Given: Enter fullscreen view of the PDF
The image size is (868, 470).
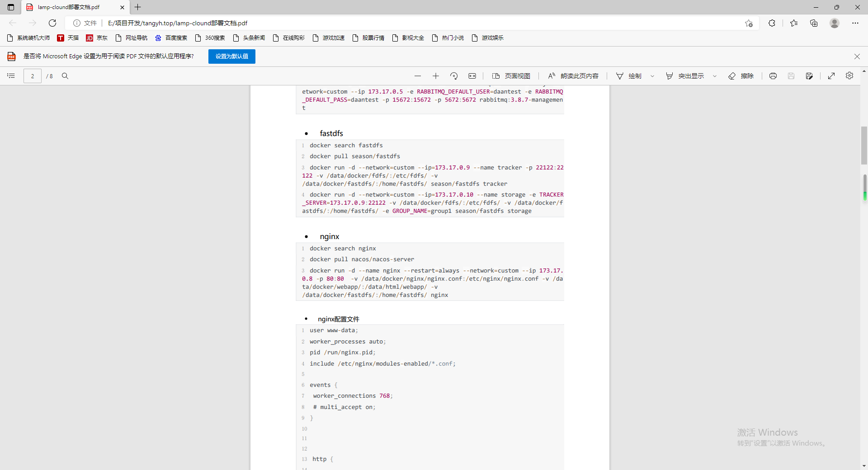Looking at the screenshot, I should 831,76.
